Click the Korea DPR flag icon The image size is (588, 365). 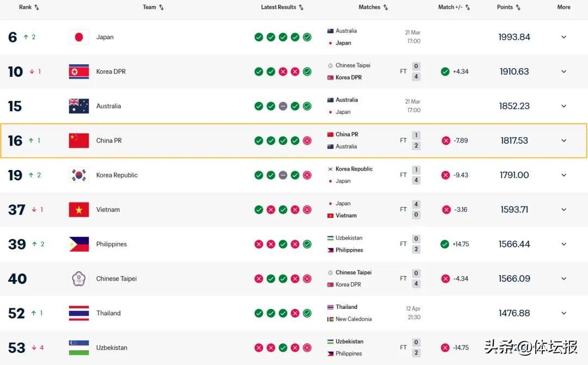tap(79, 71)
